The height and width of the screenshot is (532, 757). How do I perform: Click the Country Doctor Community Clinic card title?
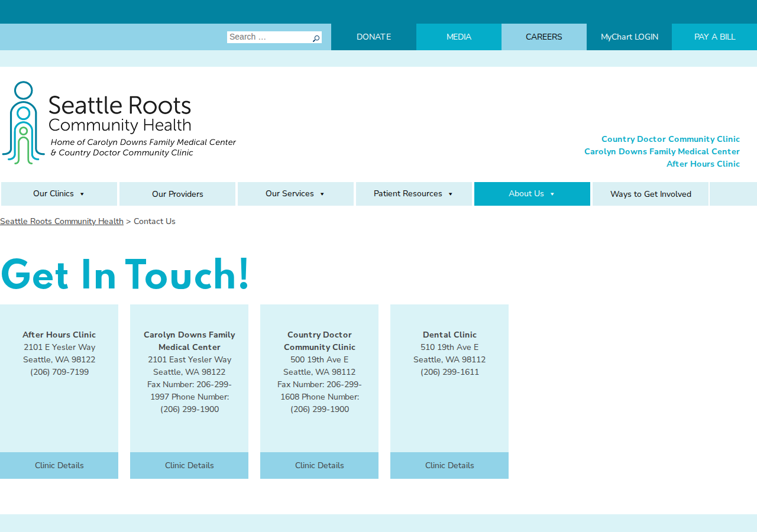(x=319, y=341)
